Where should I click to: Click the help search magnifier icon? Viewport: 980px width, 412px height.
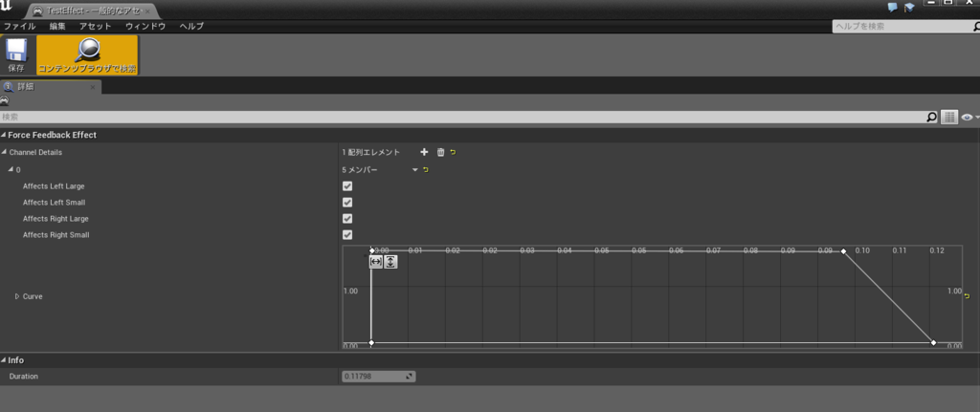click(x=976, y=26)
